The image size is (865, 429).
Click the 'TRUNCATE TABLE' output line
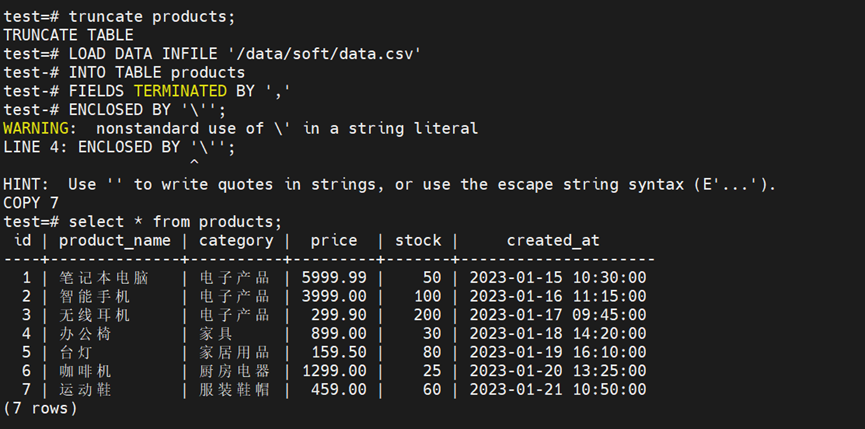click(68, 34)
